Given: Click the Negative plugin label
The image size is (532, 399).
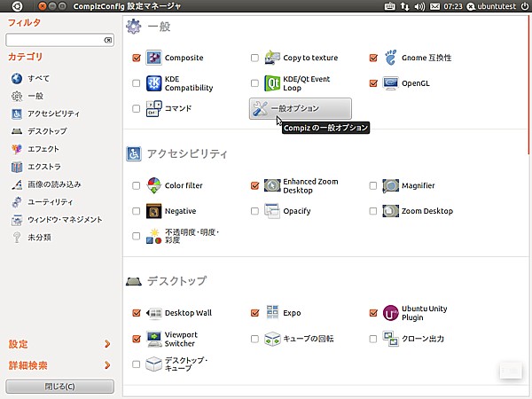Looking at the screenshot, I should (181, 211).
